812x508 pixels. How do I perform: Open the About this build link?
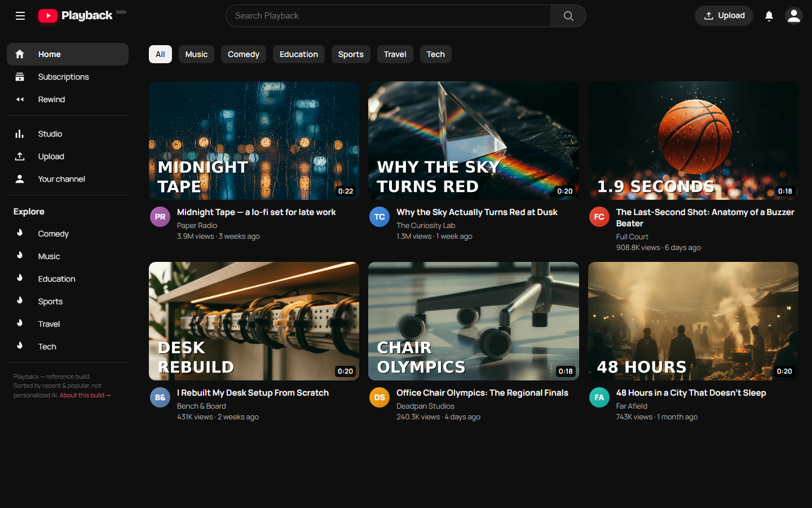coord(85,395)
